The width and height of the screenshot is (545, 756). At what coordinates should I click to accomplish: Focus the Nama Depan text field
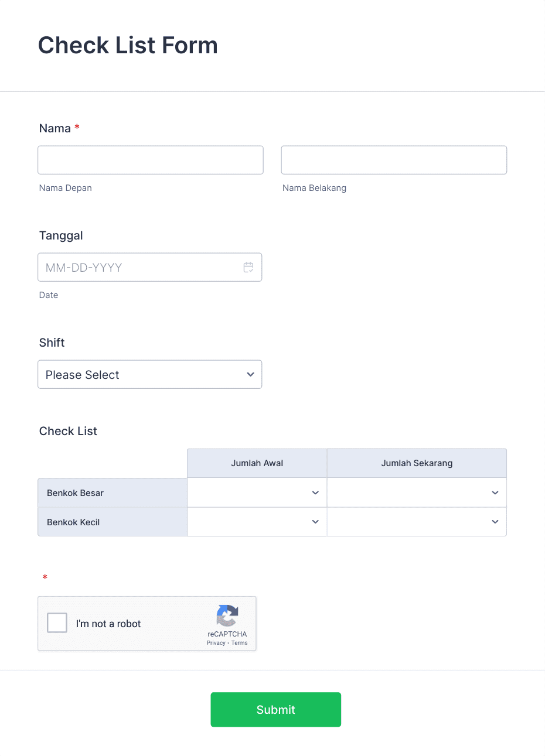[x=151, y=160]
